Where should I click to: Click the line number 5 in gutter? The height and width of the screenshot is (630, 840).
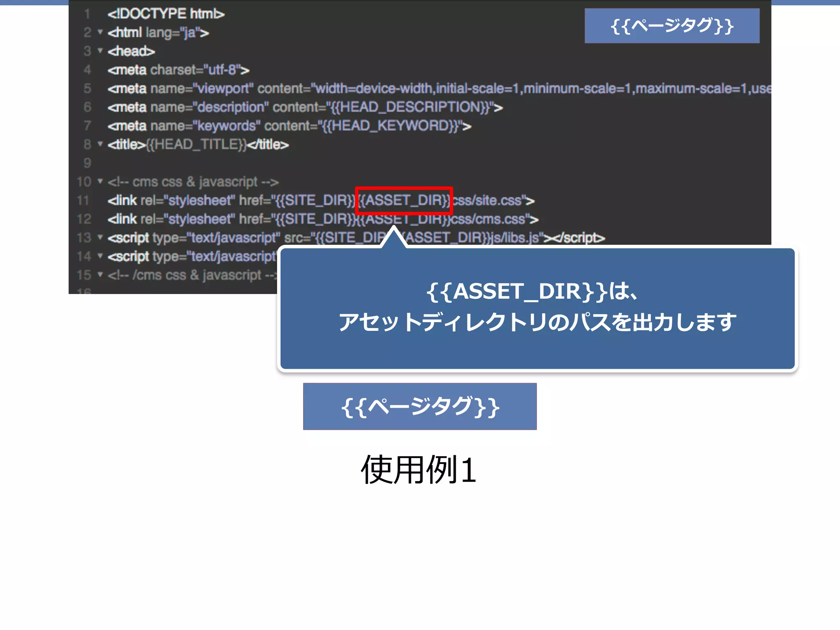87,89
